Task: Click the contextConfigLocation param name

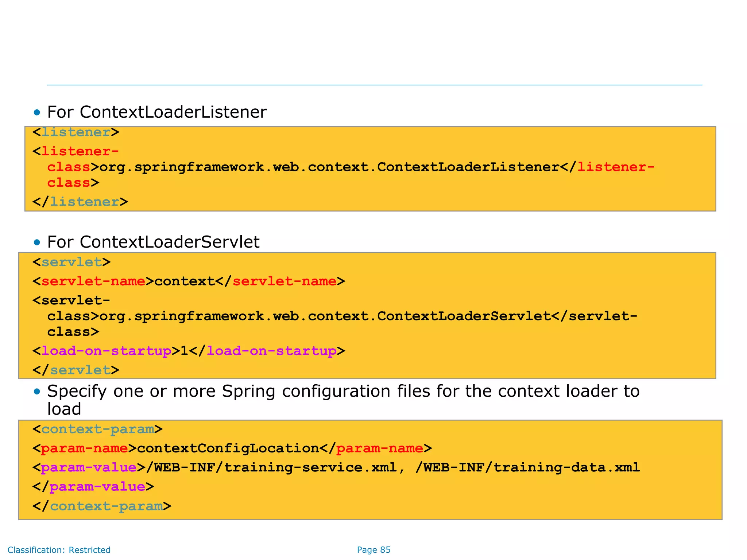Action: (x=228, y=448)
